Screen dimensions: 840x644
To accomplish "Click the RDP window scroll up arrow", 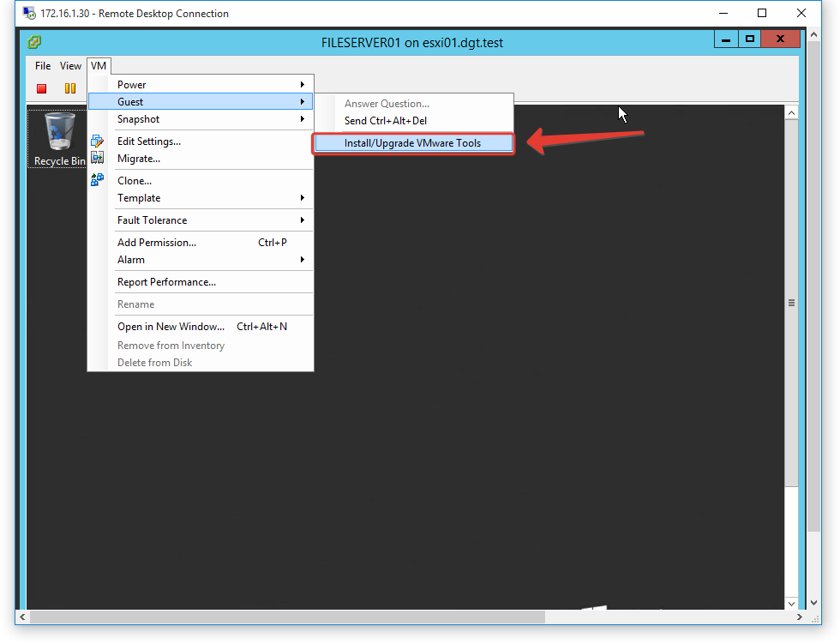I will (x=813, y=35).
